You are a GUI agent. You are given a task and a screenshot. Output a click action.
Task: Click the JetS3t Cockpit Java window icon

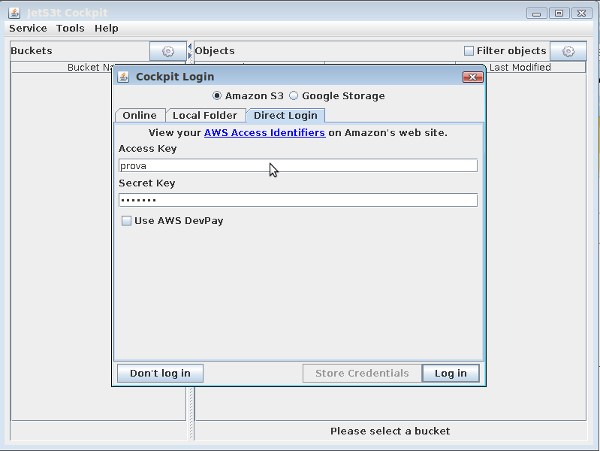tap(14, 13)
